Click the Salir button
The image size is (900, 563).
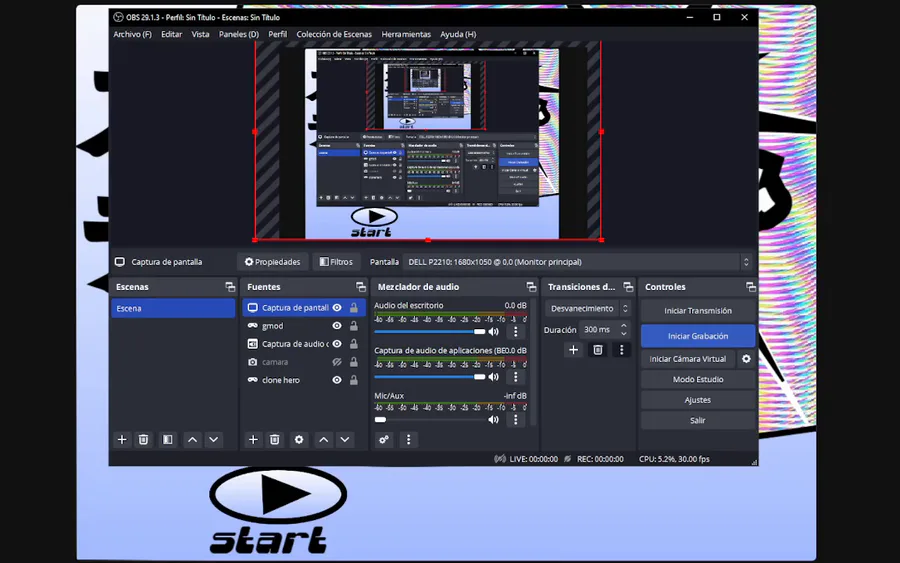tap(698, 421)
